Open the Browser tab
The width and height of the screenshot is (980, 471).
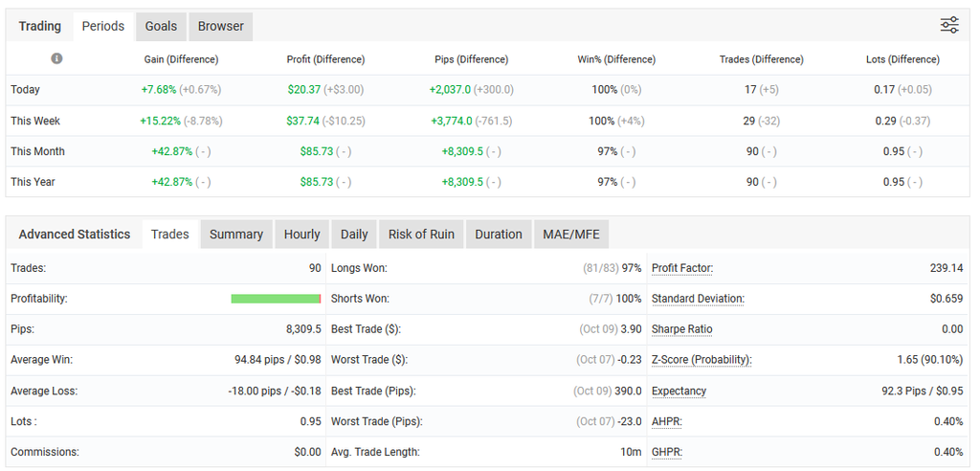pyautogui.click(x=220, y=27)
